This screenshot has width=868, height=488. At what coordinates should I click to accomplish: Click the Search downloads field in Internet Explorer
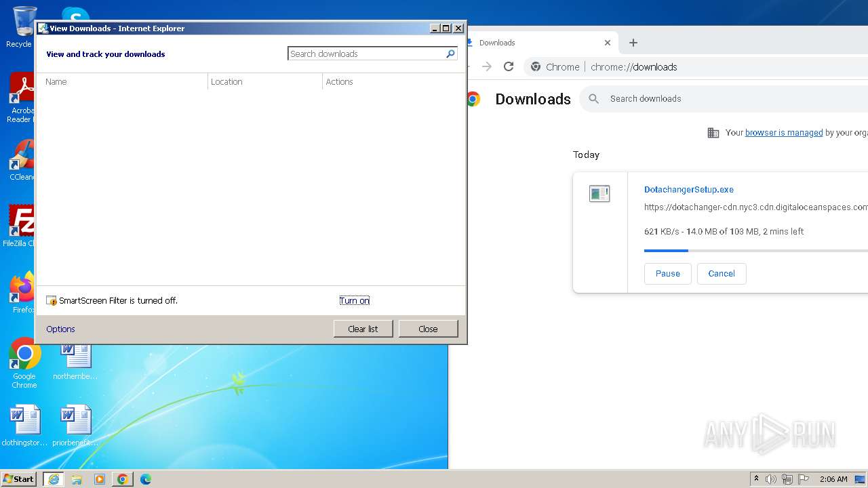point(367,54)
